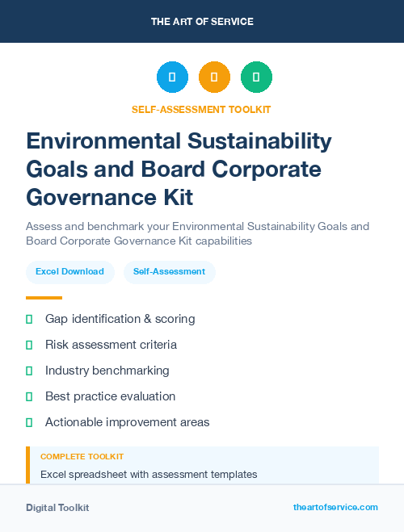Click the bullet icon beside Actionable improvement areas
This screenshot has height=532, width=404.
(29, 422)
